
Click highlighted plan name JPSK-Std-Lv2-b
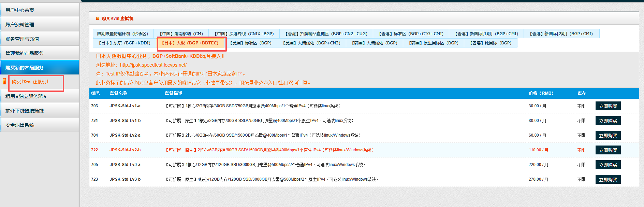(125, 150)
